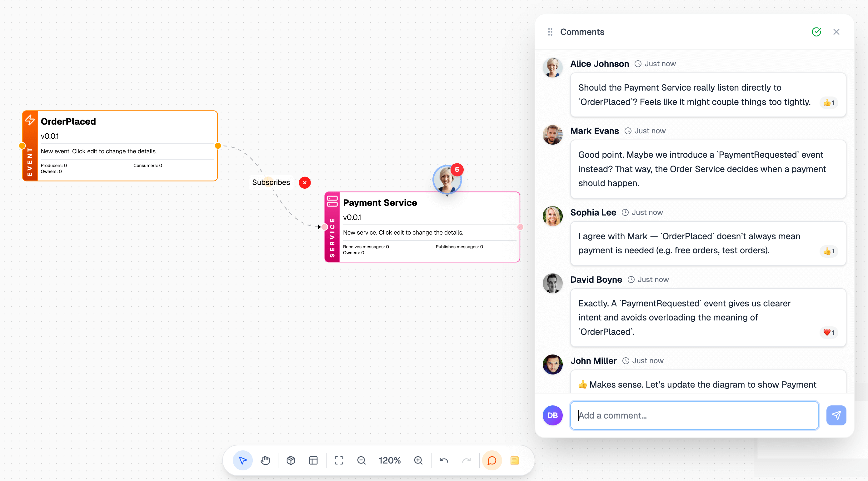
Task: Click the redo arrow
Action: pos(467,460)
